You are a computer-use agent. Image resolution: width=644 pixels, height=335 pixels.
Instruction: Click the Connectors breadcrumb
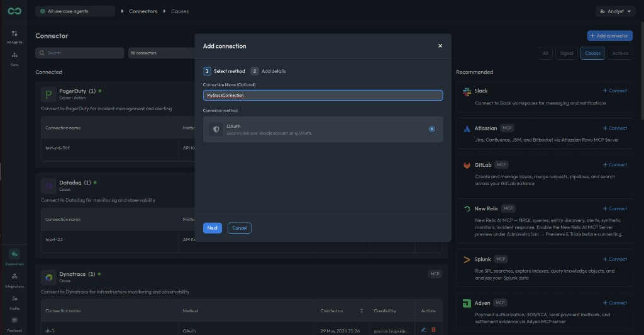pyautogui.click(x=143, y=11)
